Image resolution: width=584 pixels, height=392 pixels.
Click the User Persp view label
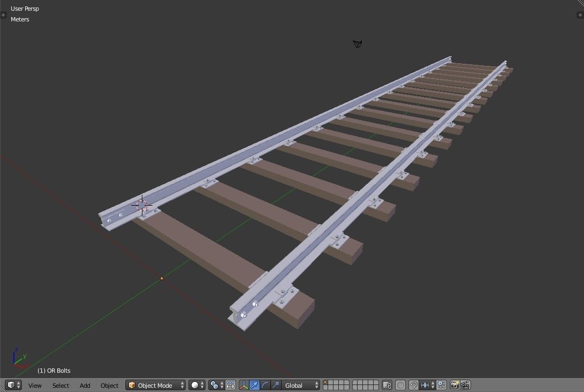point(25,9)
